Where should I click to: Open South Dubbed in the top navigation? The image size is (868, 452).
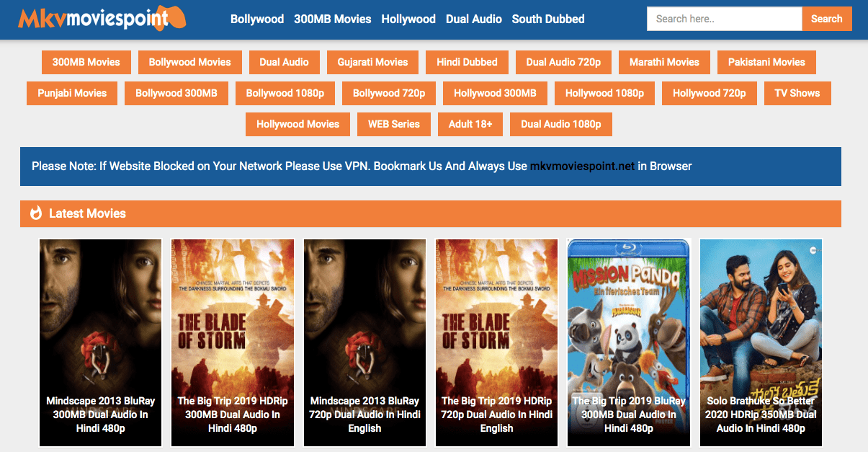pyautogui.click(x=548, y=19)
